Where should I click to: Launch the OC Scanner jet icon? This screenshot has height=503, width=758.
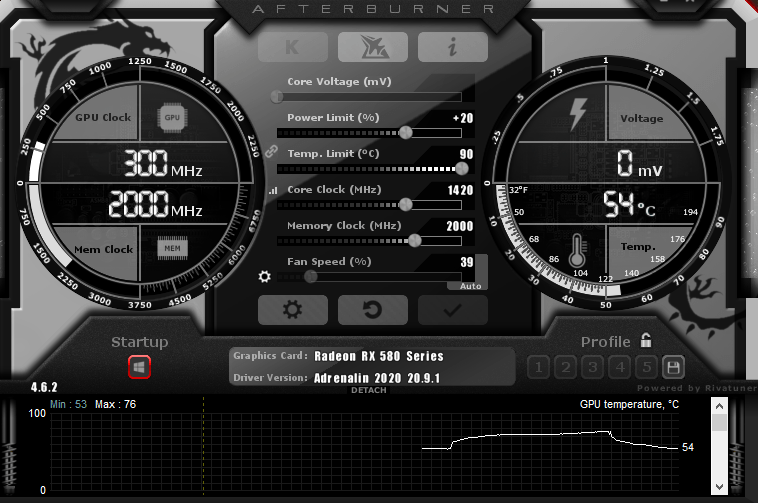(373, 47)
